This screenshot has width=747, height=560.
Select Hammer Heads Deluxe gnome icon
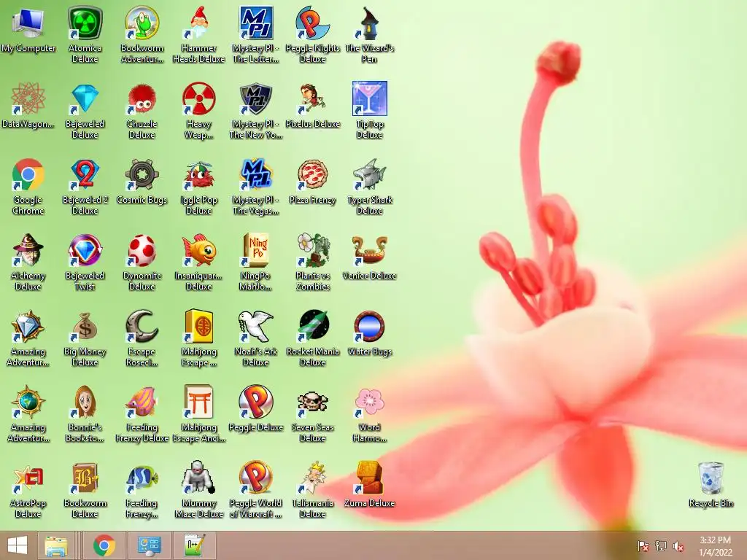[198, 23]
